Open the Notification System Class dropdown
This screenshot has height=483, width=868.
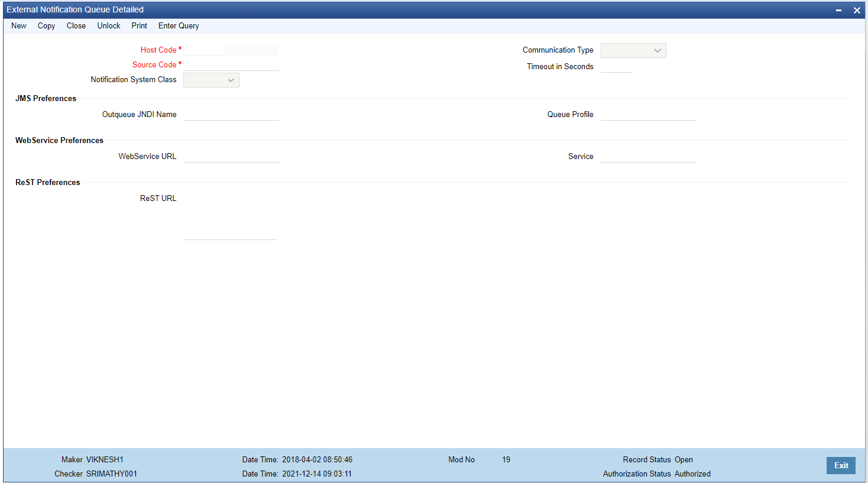pyautogui.click(x=211, y=80)
